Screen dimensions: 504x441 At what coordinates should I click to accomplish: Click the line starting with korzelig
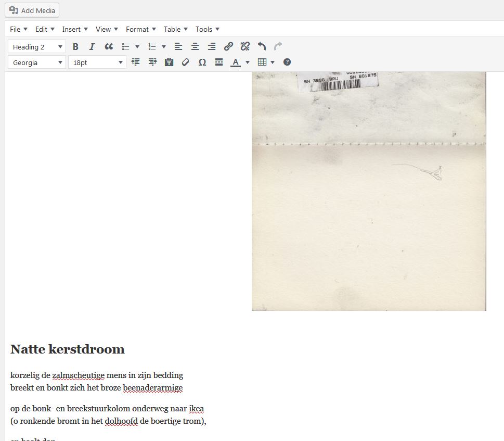pos(97,375)
